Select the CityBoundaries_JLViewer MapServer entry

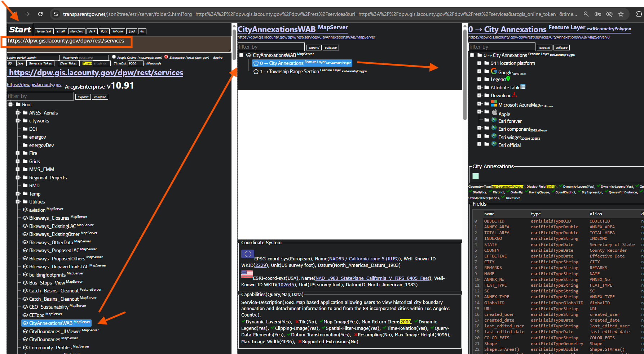pos(55,331)
